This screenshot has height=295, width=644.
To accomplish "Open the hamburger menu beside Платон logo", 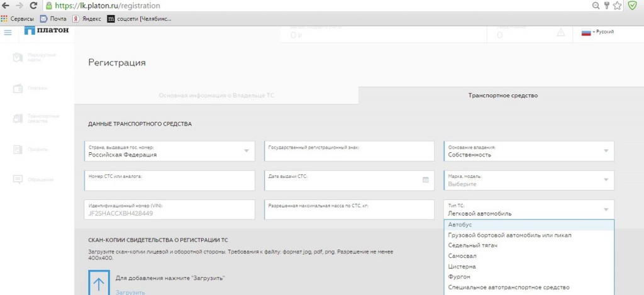I will [x=8, y=33].
